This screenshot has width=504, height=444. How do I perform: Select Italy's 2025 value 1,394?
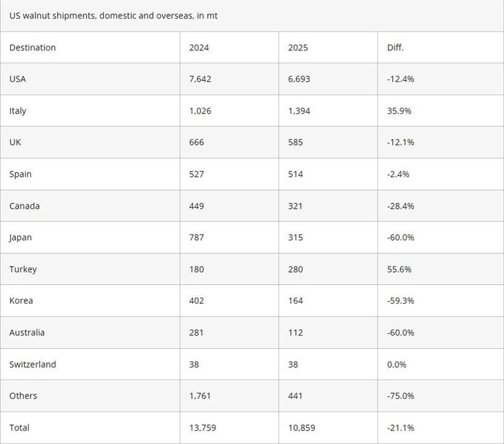tap(299, 111)
